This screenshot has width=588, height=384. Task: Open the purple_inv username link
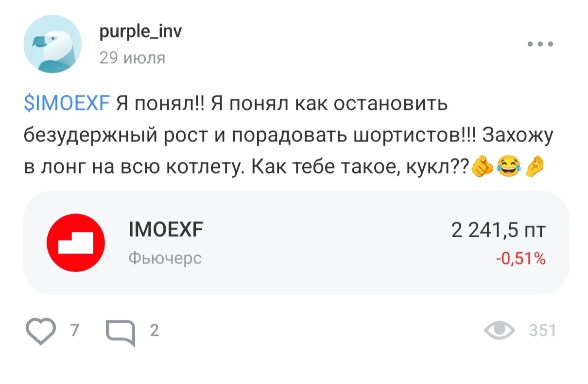tap(140, 33)
